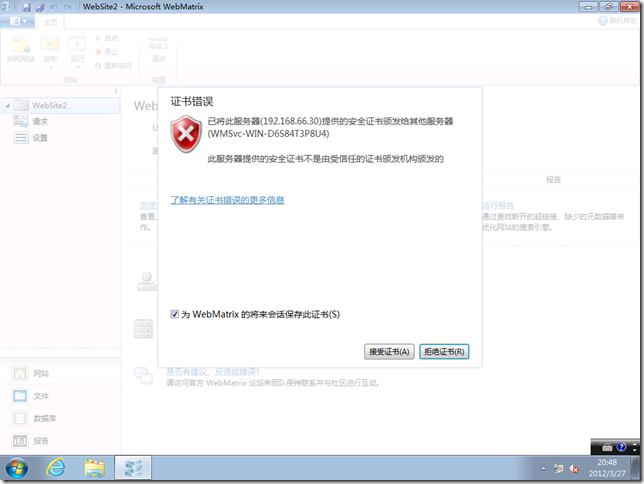
Task: Click the 发布 publish ribbon icon
Action: click(50, 46)
